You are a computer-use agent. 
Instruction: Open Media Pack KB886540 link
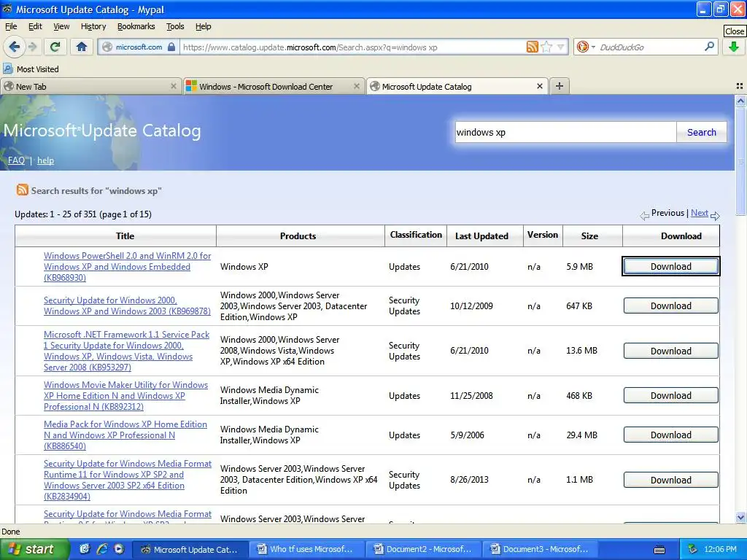pos(125,435)
